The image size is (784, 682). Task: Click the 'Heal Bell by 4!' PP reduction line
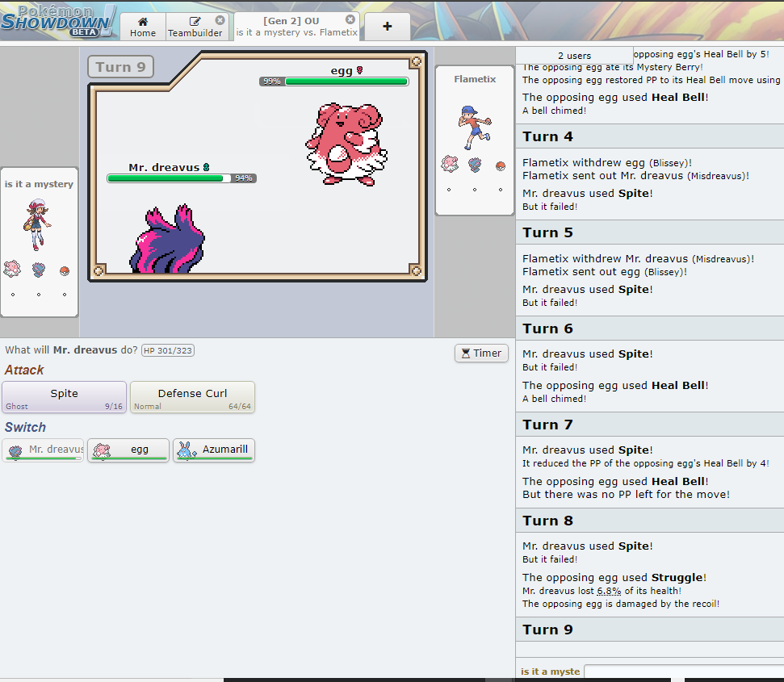[645, 463]
